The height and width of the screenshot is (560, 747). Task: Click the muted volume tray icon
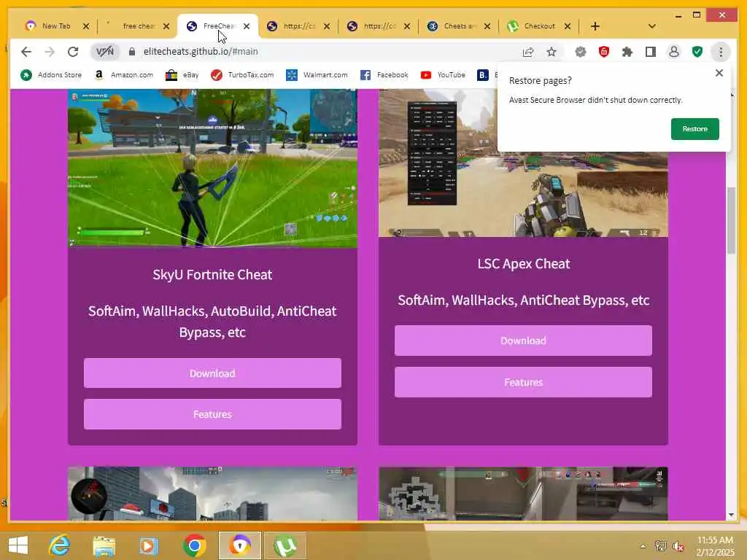click(678, 546)
